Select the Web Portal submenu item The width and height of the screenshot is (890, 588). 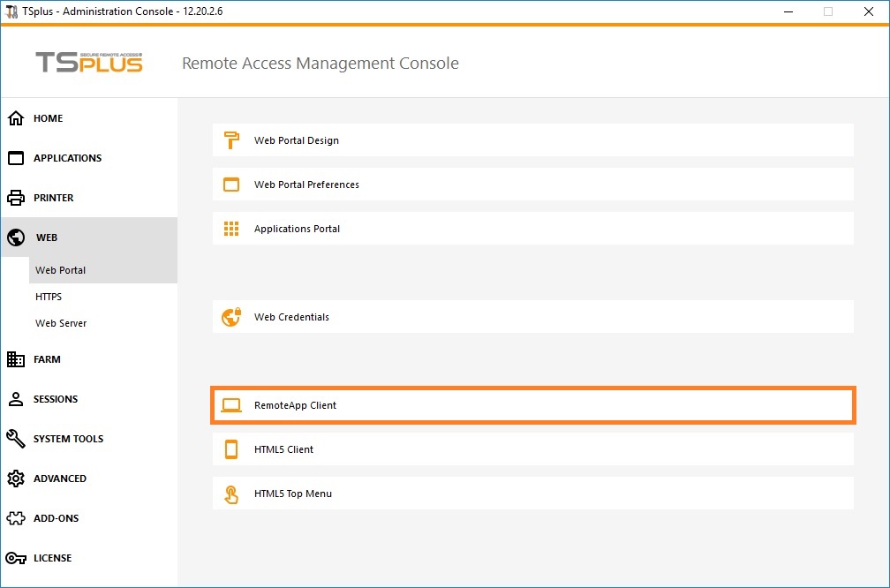[x=60, y=270]
